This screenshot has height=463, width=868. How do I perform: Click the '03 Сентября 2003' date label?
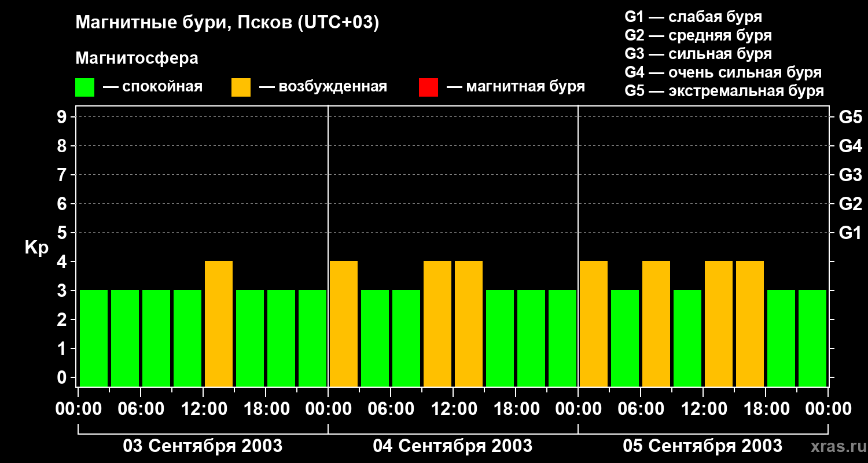(203, 446)
